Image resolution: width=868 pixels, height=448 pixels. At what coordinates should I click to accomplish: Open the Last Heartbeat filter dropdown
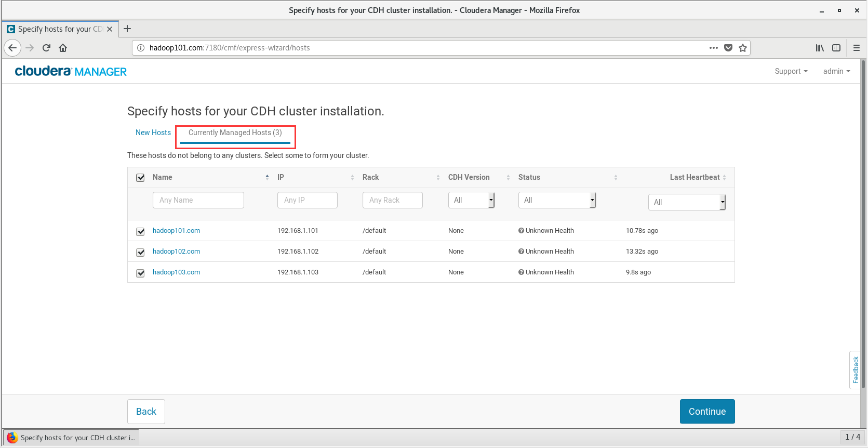point(687,202)
